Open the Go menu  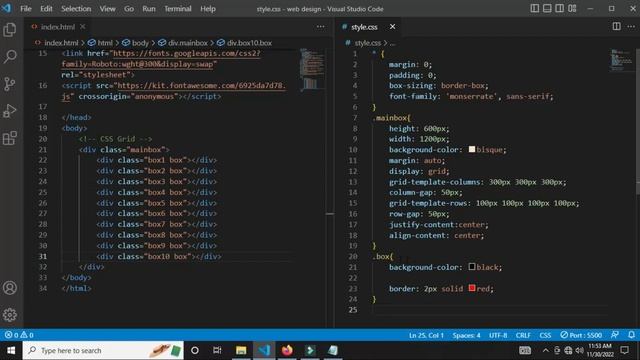click(129, 9)
